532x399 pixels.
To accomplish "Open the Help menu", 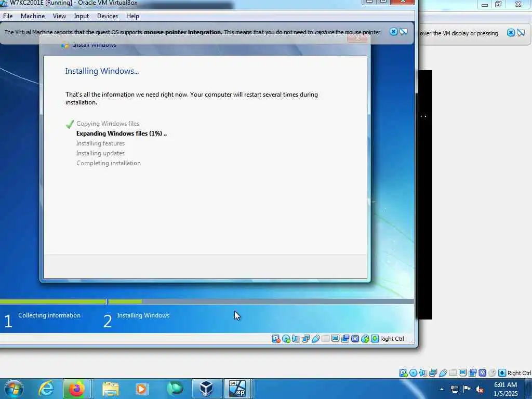I will point(132,16).
